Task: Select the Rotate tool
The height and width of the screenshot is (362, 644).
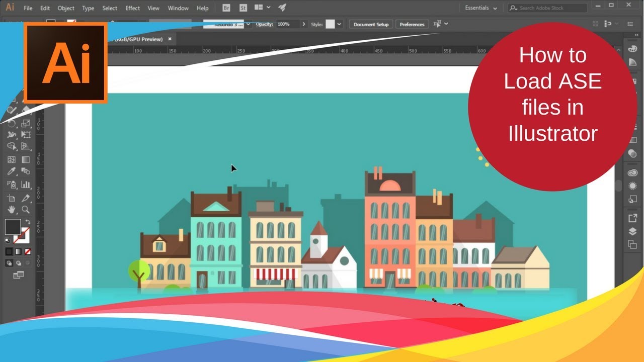Action: (12, 123)
